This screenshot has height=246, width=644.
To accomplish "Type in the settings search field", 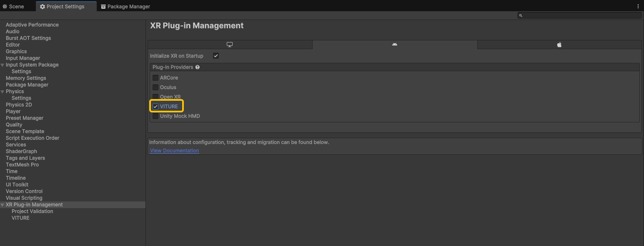I will tap(581, 15).
